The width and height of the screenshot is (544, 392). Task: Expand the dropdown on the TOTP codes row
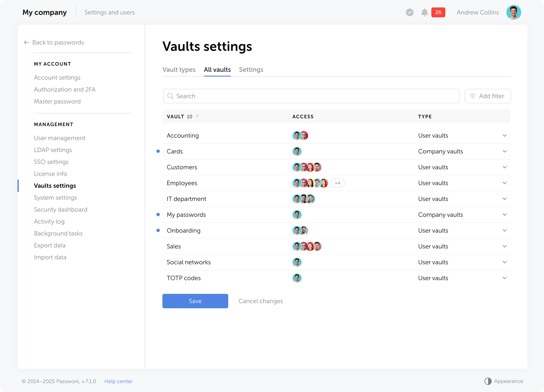[x=505, y=278]
